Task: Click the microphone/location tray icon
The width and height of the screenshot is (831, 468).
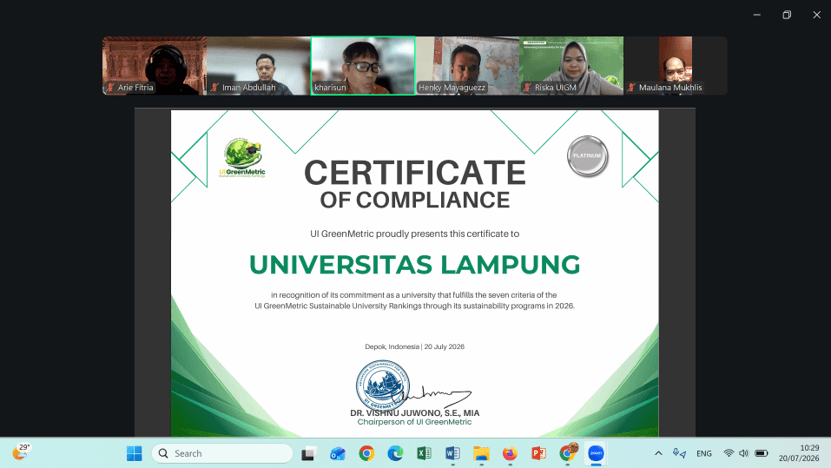Action: (679, 453)
